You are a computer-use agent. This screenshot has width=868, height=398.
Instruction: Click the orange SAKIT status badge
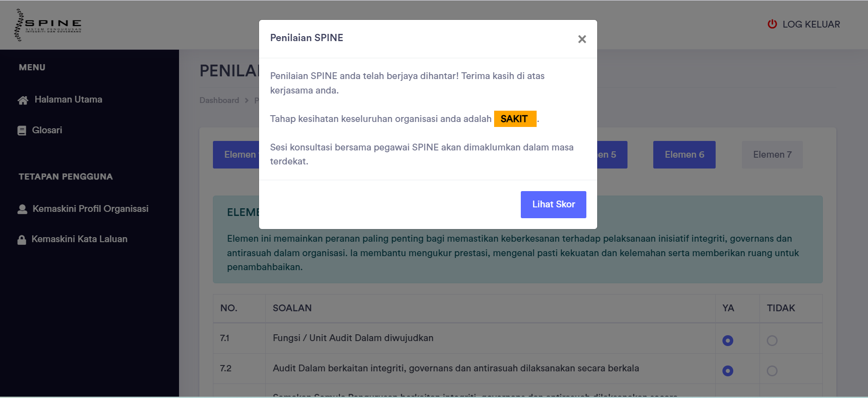(514, 119)
